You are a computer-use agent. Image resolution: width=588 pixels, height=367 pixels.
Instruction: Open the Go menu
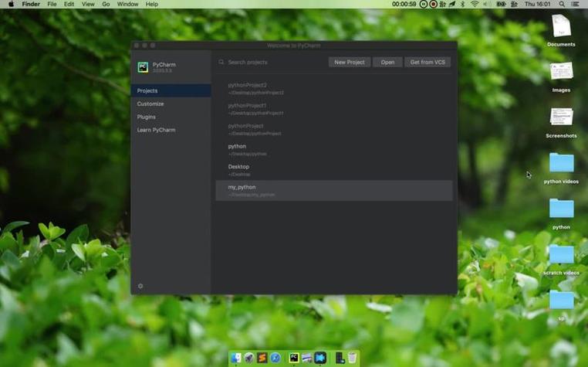click(106, 4)
